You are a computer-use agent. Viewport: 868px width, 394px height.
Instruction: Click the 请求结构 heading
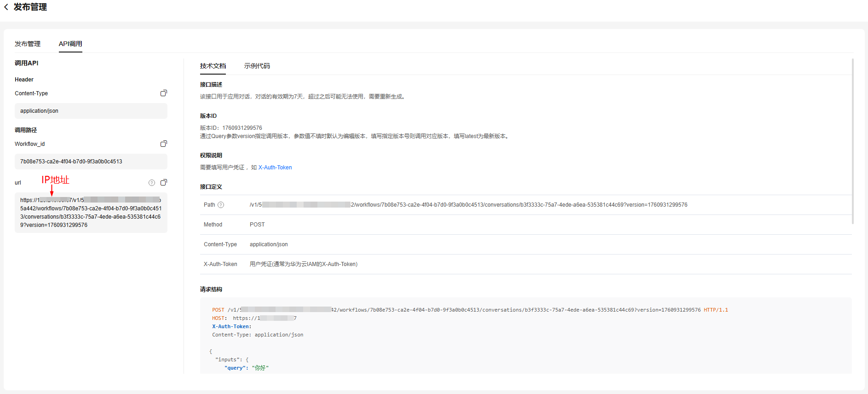[x=211, y=290]
